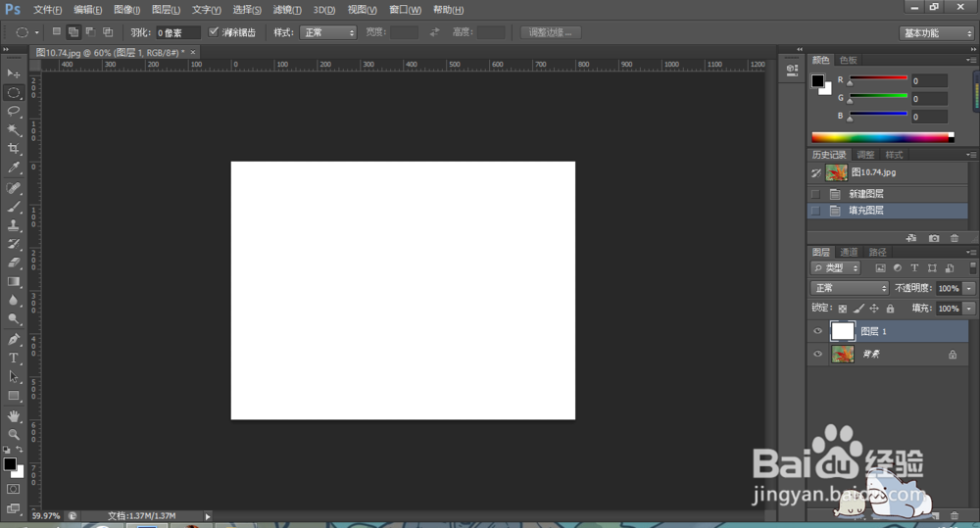The image size is (980, 528).
Task: Toggle lock all padlock icon
Action: tap(890, 308)
